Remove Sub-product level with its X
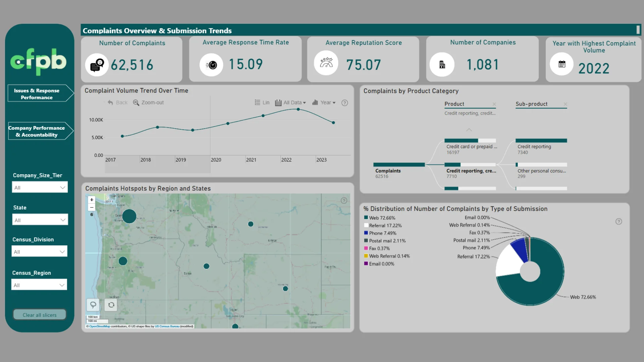 (565, 104)
